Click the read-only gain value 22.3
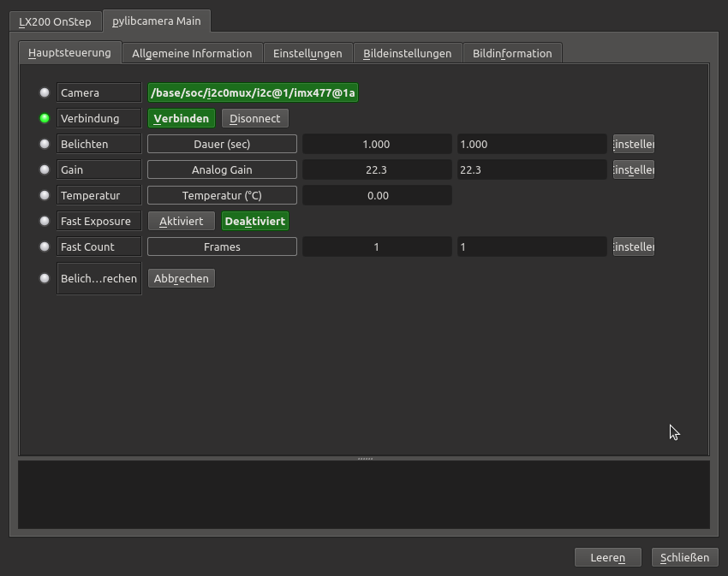This screenshot has height=576, width=728. (377, 169)
